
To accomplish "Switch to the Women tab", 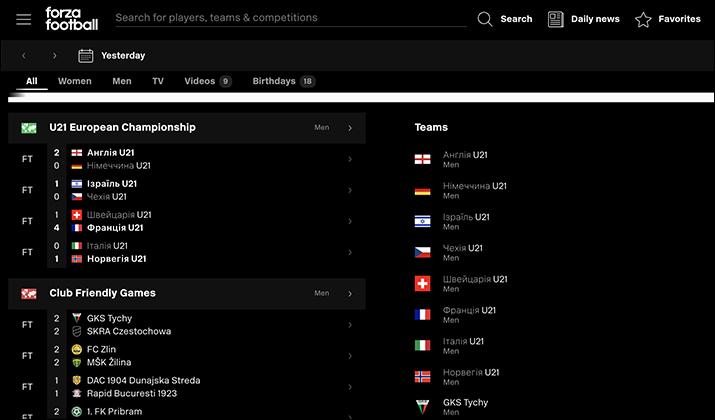I will click(x=75, y=81).
